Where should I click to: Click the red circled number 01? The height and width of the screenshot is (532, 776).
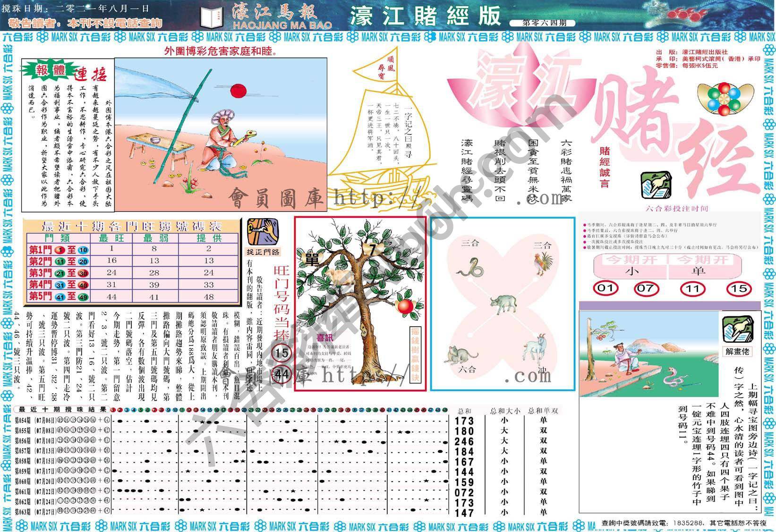(605, 288)
